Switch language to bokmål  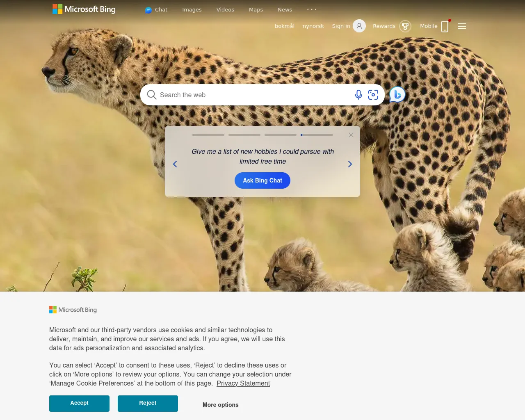[x=285, y=26]
